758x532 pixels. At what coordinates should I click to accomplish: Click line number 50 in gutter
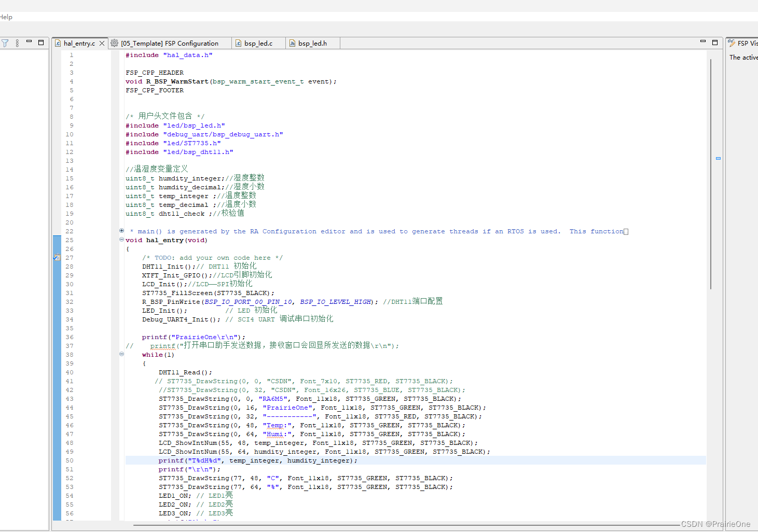[x=70, y=460]
